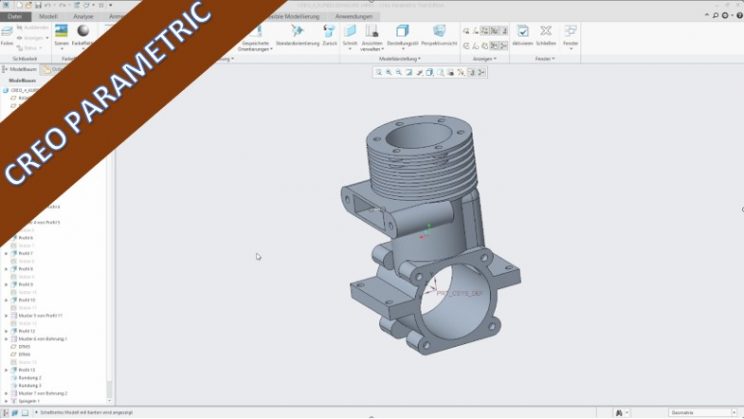Select the Farbeffekte sphere icon
Viewport: 744px width, 419px height.
[x=84, y=33]
